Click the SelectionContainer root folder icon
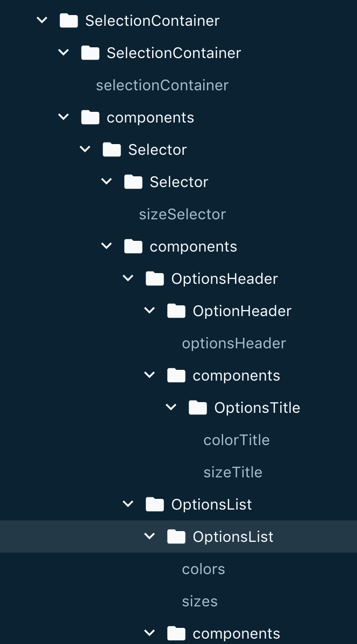 68,20
